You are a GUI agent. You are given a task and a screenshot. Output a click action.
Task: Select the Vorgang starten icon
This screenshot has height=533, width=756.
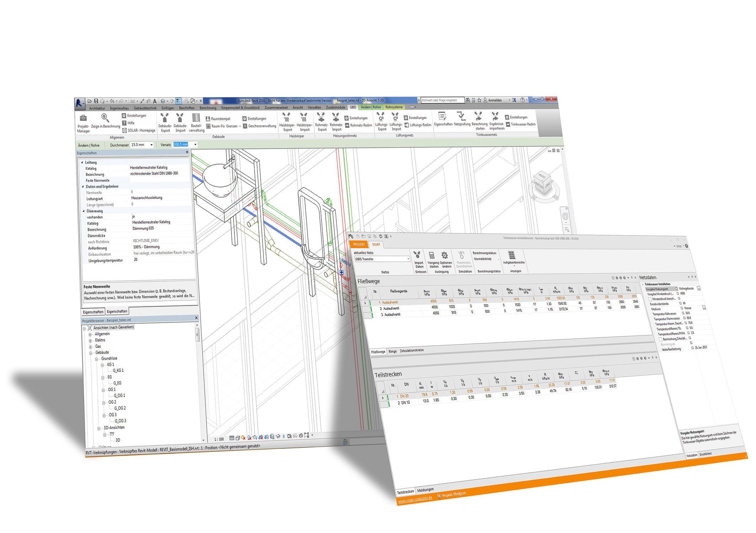(432, 256)
